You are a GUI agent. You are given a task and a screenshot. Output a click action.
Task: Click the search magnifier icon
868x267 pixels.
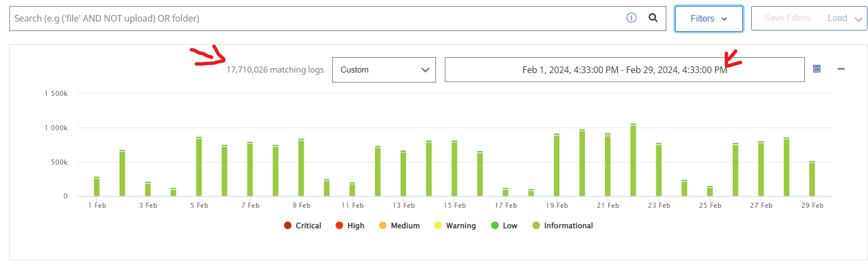(653, 18)
